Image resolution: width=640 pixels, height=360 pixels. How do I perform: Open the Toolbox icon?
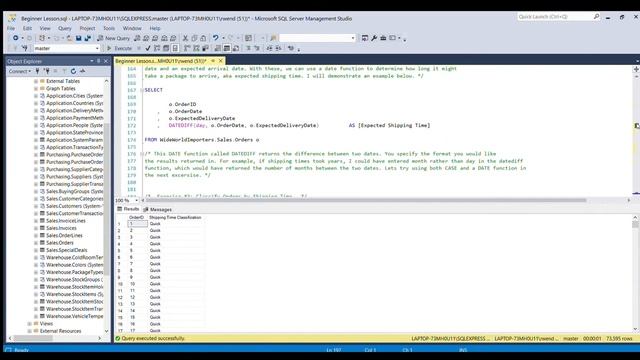(x=383, y=38)
